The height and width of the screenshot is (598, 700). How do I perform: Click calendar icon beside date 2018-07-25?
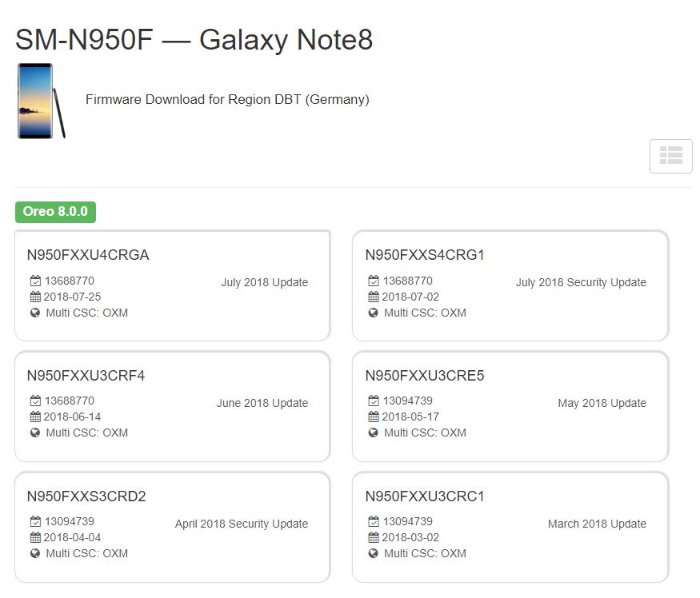35,297
